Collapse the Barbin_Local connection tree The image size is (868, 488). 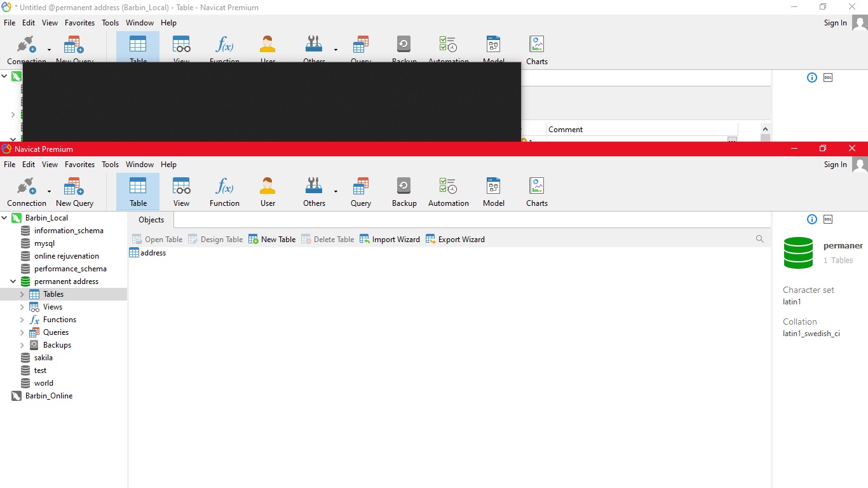[5, 218]
